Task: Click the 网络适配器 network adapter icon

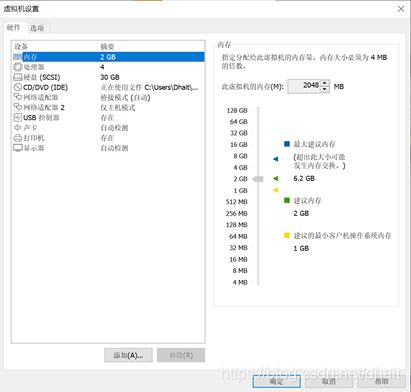Action: (x=18, y=97)
